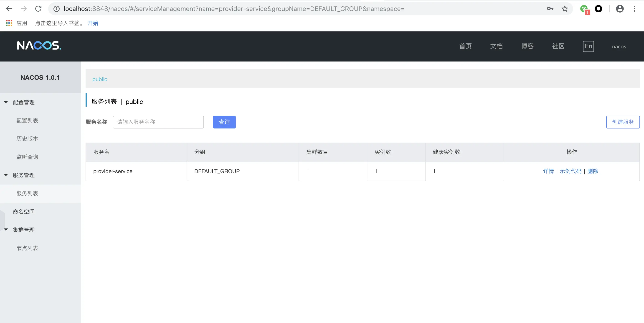The image size is (644, 323).
Task: Open 详情 for provider-service
Action: tap(548, 171)
